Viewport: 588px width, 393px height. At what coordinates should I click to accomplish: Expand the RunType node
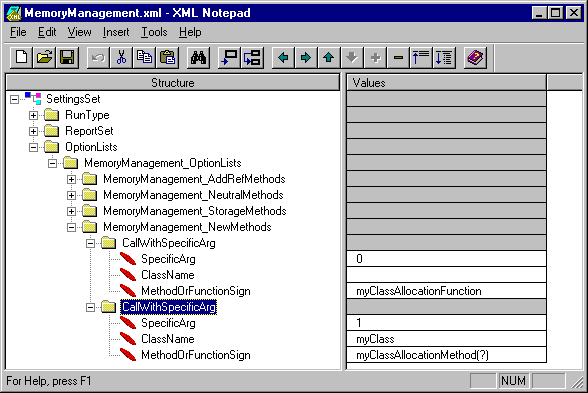33,115
